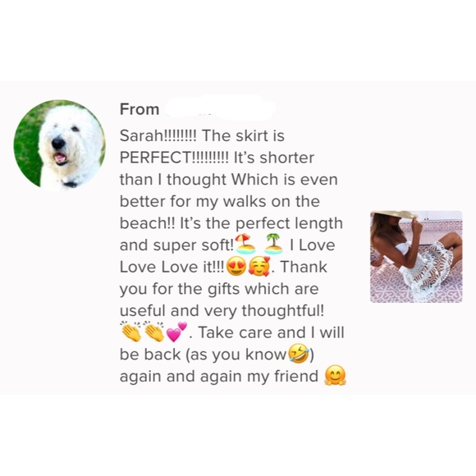Click the word "PERFECT!!!!!!!!!!"

(x=174, y=158)
